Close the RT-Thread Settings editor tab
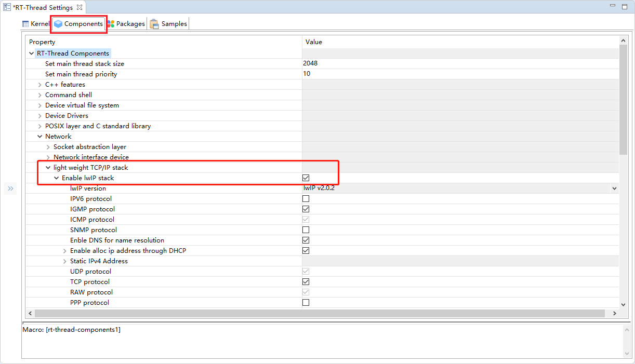This screenshot has height=364, width=635. click(x=79, y=7)
